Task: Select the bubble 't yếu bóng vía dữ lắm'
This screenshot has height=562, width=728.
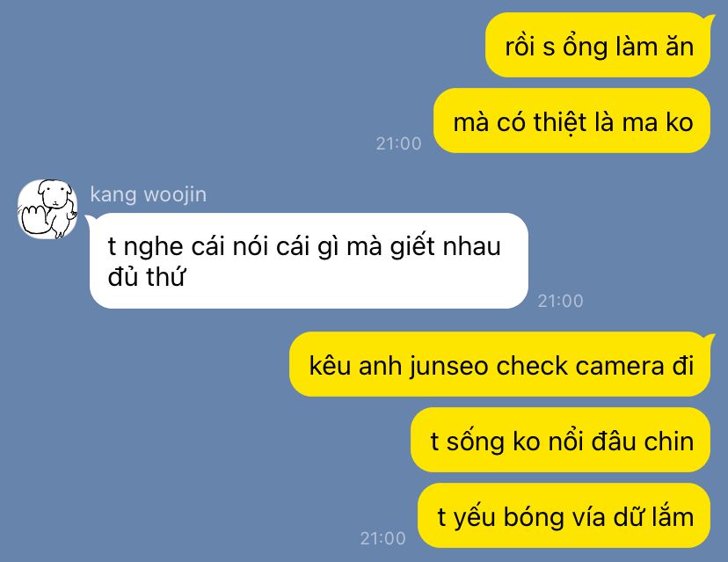Action: [564, 515]
